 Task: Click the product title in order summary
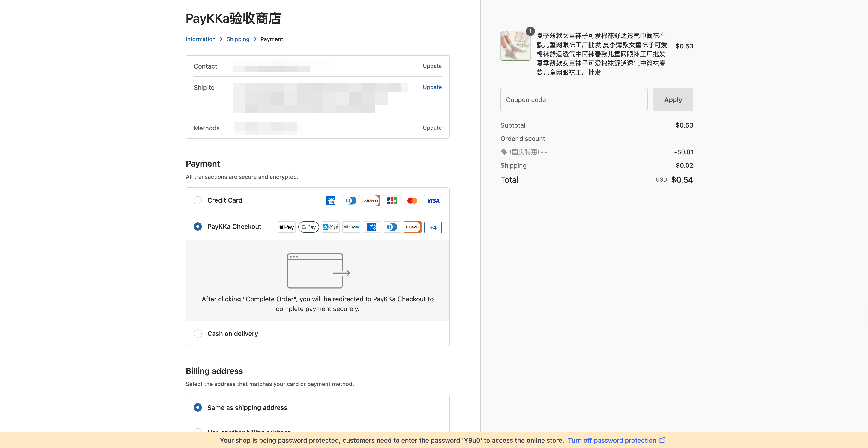click(x=602, y=54)
